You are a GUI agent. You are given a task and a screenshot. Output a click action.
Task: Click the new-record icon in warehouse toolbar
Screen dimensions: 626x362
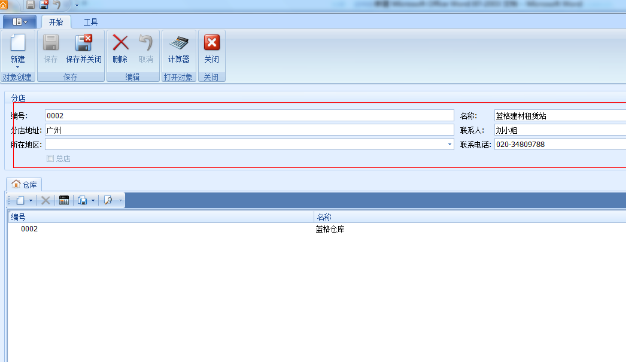(x=20, y=200)
